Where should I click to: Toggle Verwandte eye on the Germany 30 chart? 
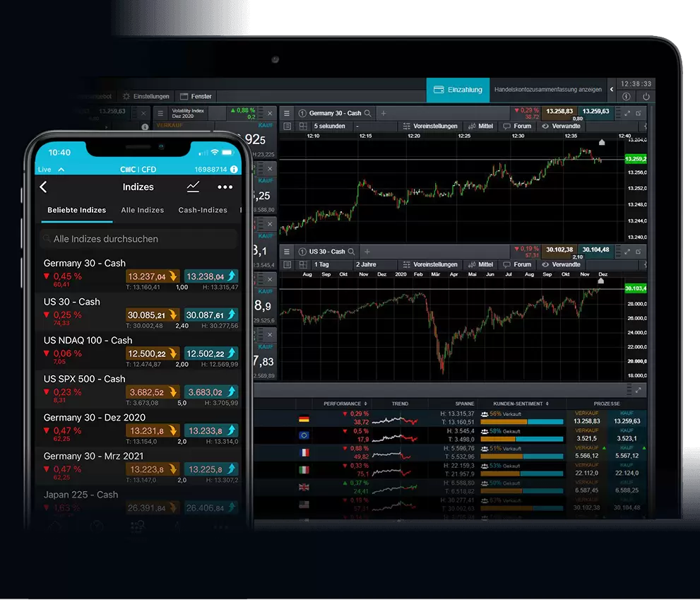tap(545, 127)
